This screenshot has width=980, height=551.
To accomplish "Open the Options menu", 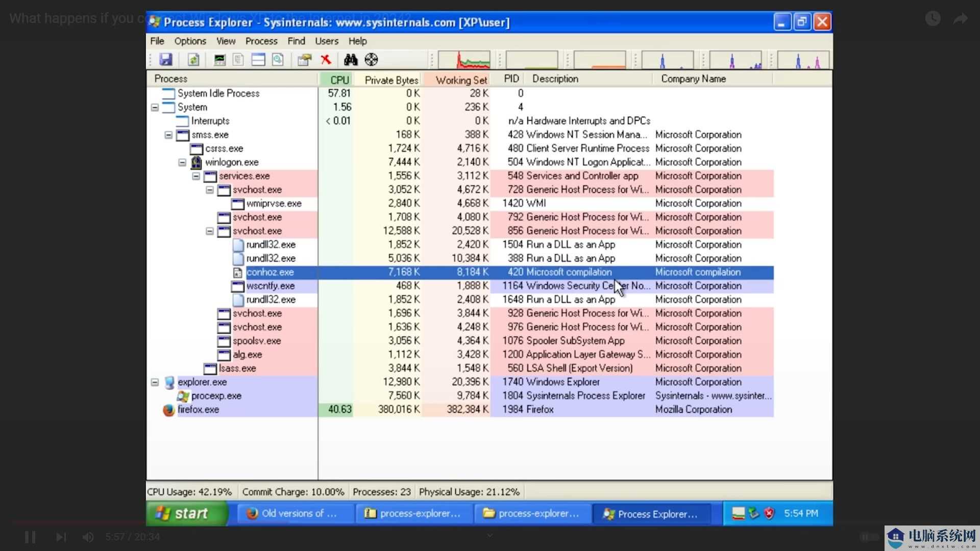I will pyautogui.click(x=190, y=41).
